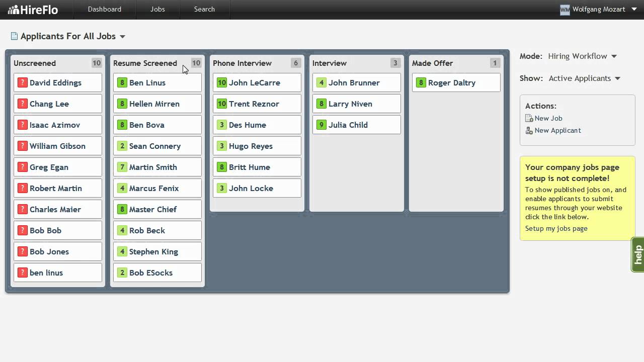Select the John Locke applicant name
Screen dimensions: 644x362
click(x=251, y=188)
